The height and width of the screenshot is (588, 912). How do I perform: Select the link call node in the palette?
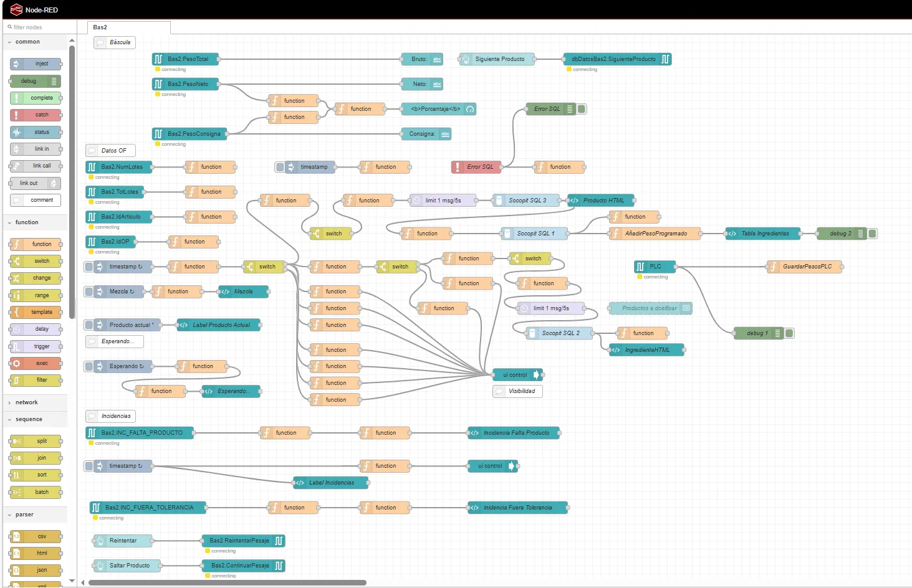pyautogui.click(x=34, y=166)
